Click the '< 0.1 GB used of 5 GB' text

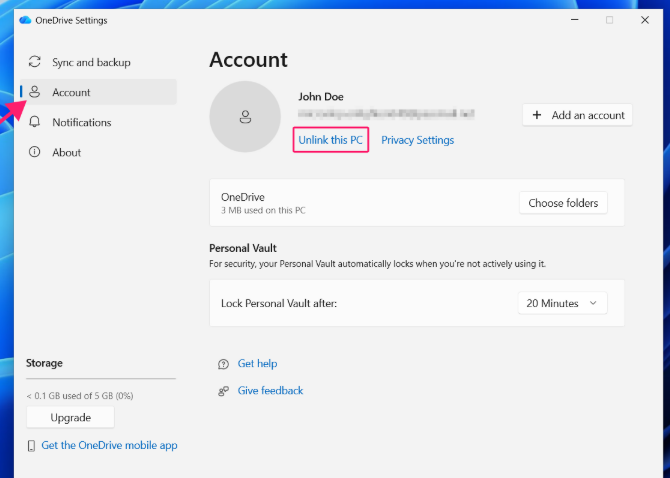pyautogui.click(x=80, y=396)
